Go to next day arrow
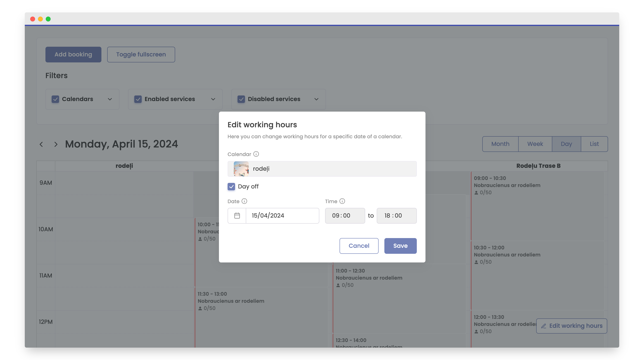The image size is (644, 360). click(56, 144)
